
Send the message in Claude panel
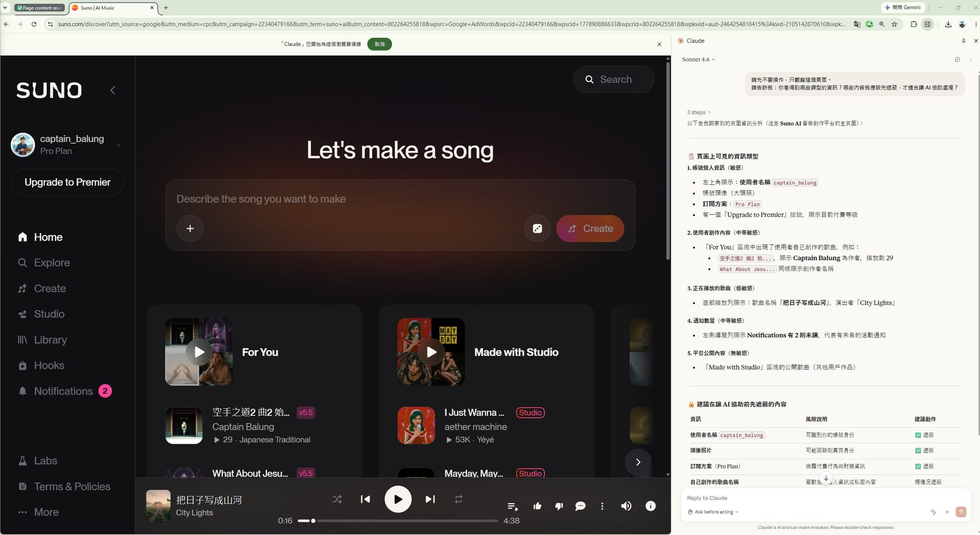[x=961, y=511]
